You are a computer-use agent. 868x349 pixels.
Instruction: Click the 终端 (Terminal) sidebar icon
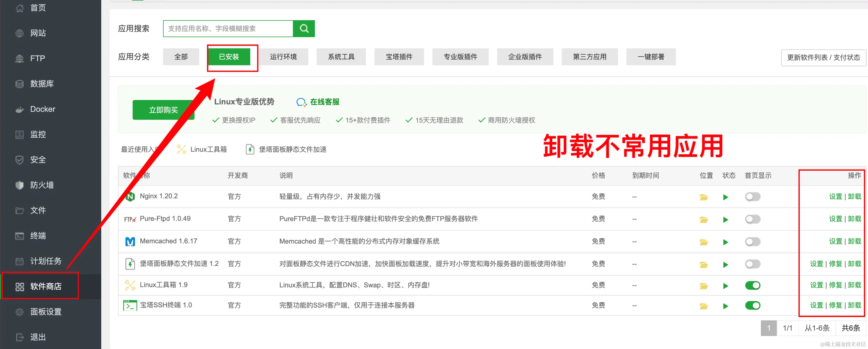19,236
